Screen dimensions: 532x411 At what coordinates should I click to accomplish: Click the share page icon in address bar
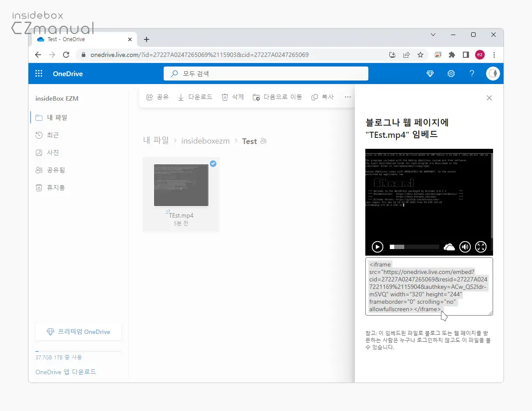tap(406, 55)
